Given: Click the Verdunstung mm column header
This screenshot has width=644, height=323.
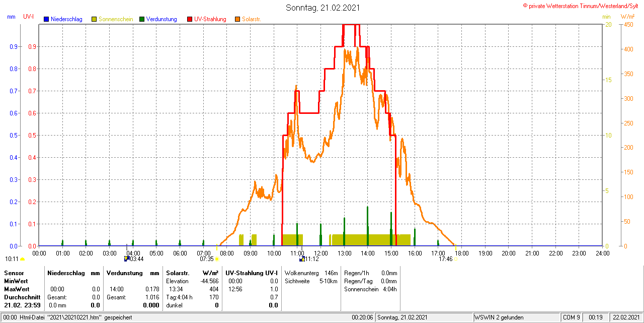Looking at the screenshot, I should tap(133, 273).
